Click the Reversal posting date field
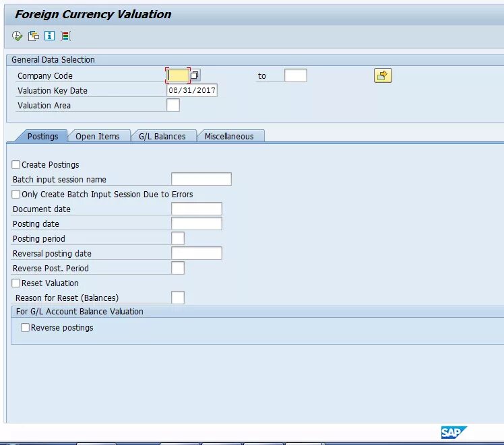Viewport: 504px width, 445px height. tap(196, 253)
